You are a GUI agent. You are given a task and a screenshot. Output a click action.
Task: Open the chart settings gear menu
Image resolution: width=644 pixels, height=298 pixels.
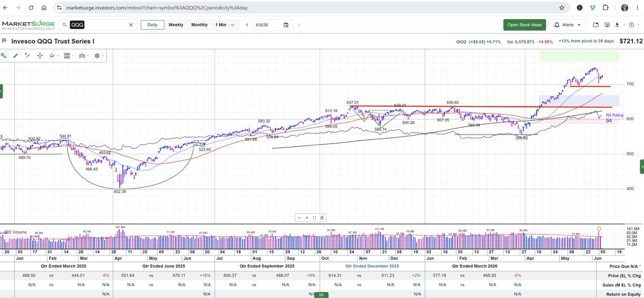tap(99, 55)
